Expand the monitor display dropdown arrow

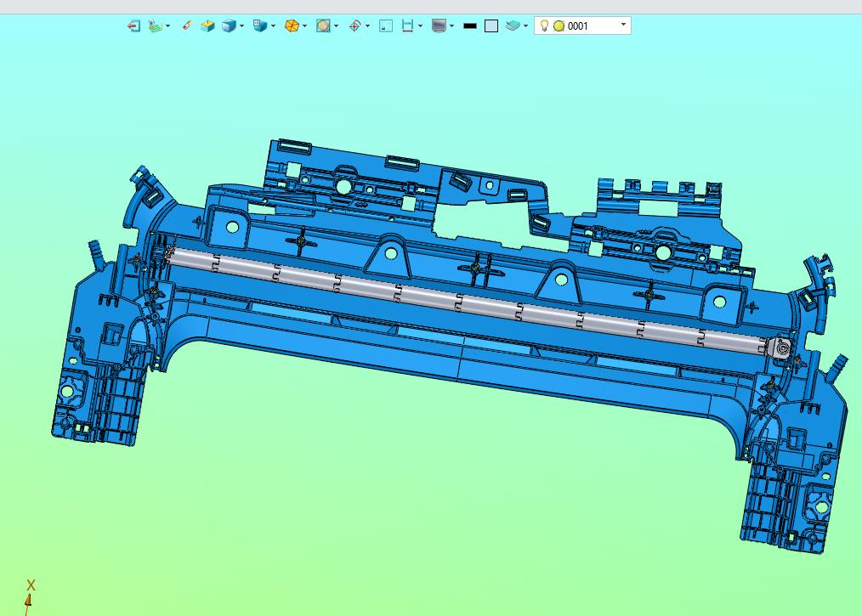pyautogui.click(x=451, y=25)
